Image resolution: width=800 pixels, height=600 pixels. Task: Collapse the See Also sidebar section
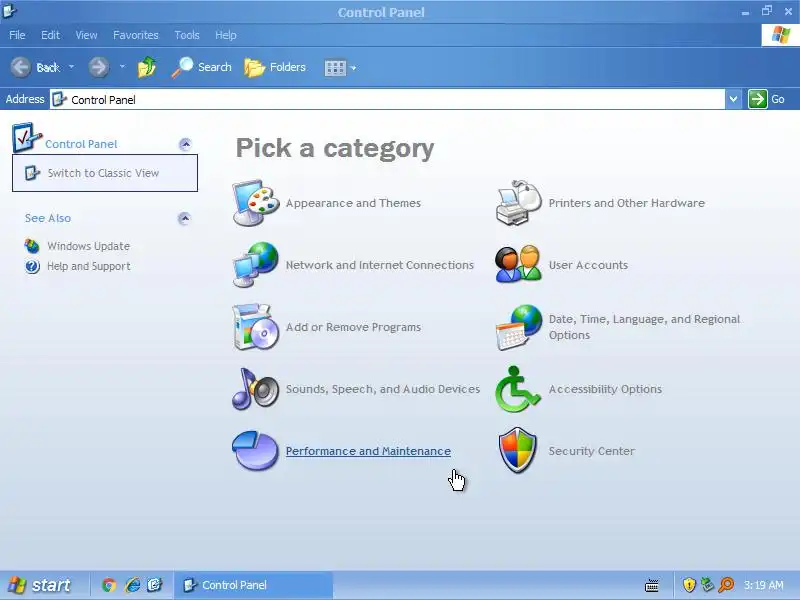coord(184,218)
